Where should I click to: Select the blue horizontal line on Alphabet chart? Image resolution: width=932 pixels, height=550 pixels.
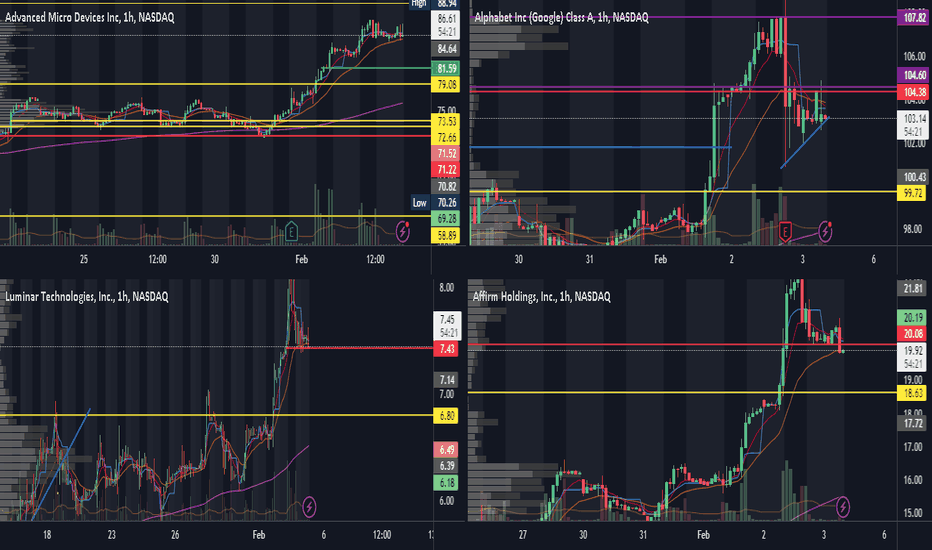point(600,147)
